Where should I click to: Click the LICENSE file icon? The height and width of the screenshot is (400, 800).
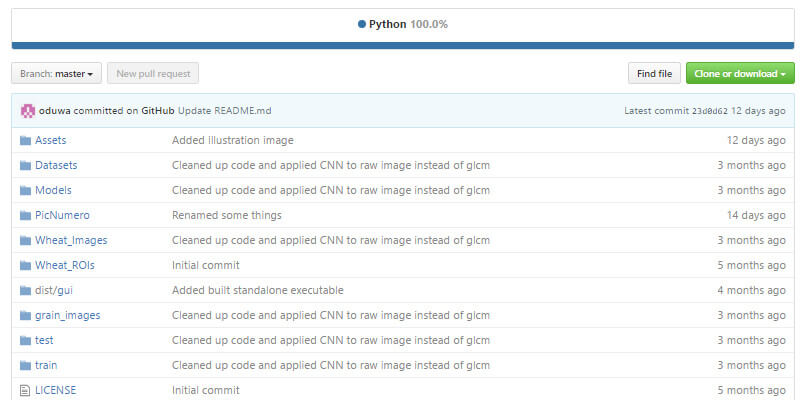(26, 390)
